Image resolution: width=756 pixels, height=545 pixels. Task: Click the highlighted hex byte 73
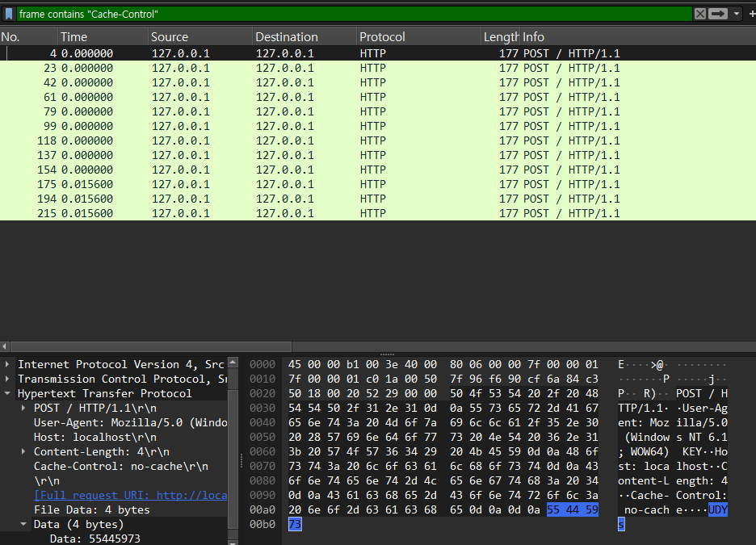pyautogui.click(x=295, y=524)
